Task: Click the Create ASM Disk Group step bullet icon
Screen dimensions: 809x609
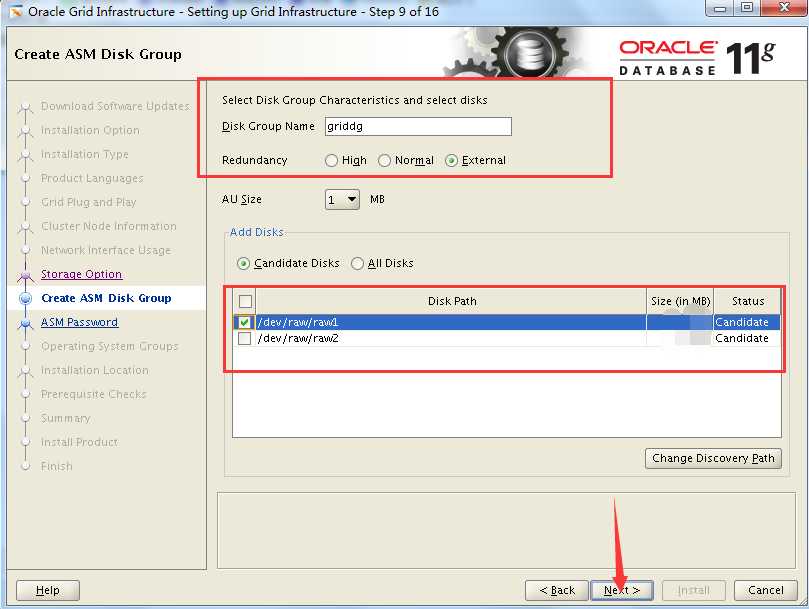Action: (x=25, y=299)
